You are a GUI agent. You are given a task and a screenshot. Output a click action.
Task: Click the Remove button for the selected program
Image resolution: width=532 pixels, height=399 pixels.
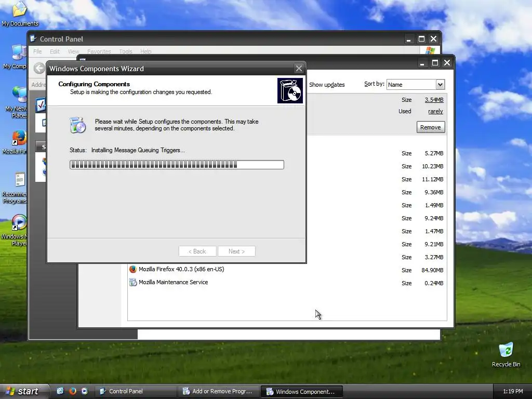[431, 127]
